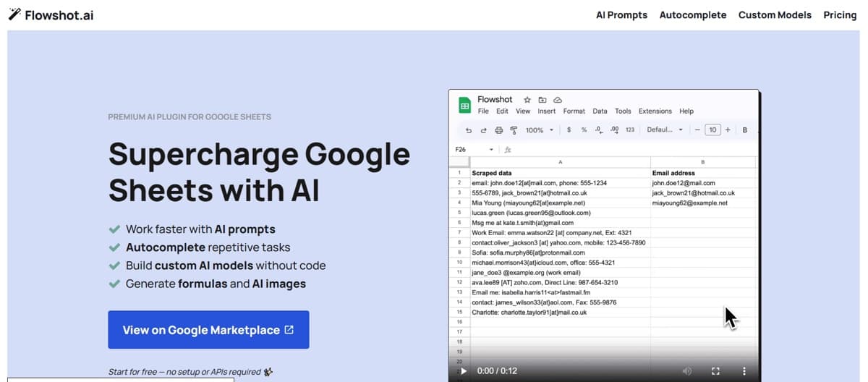Select row 10 header
868x382 pixels.
[459, 263]
